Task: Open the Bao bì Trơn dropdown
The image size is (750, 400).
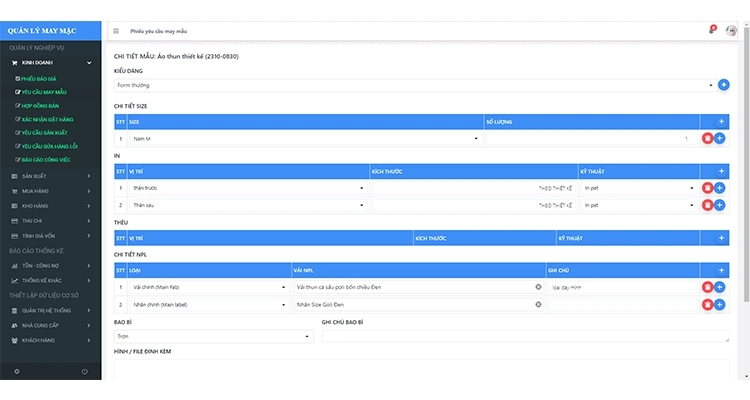Action: click(x=213, y=337)
